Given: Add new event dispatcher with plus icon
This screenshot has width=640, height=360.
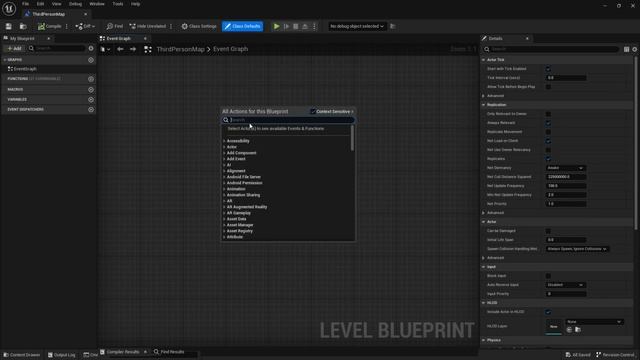Looking at the screenshot, I should pos(91,109).
